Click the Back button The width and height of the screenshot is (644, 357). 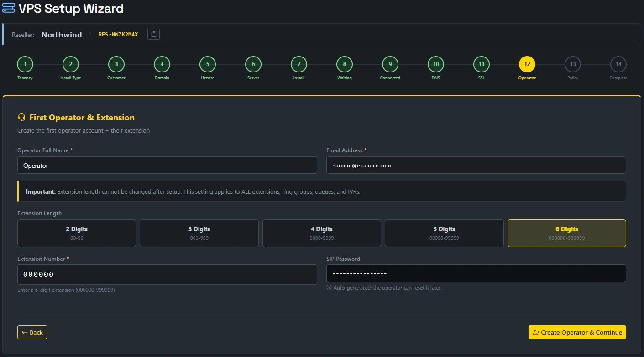pos(32,332)
